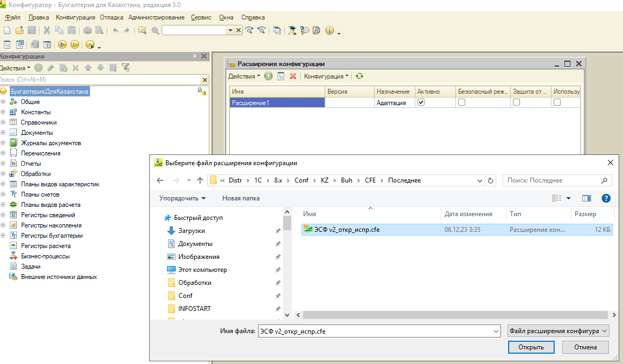Image resolution: width=623 pixels, height=364 pixels.
Task: Open the Администрирование menu
Action: 156,17
